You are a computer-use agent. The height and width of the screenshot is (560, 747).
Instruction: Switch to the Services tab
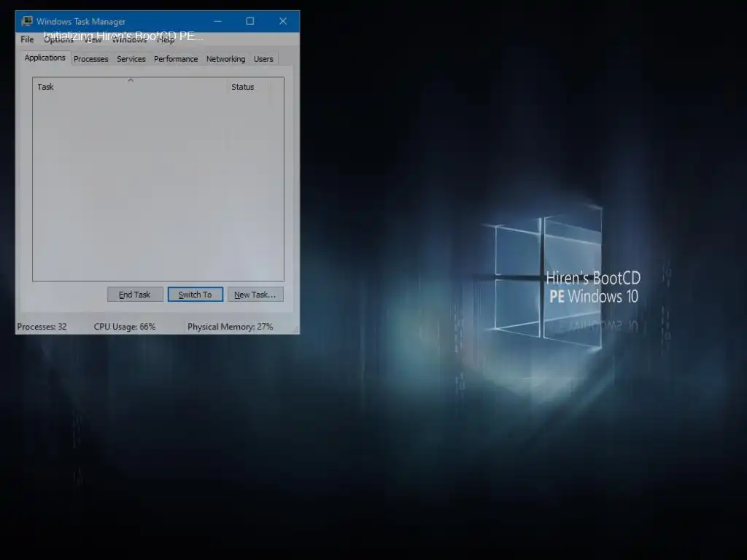[x=131, y=59]
